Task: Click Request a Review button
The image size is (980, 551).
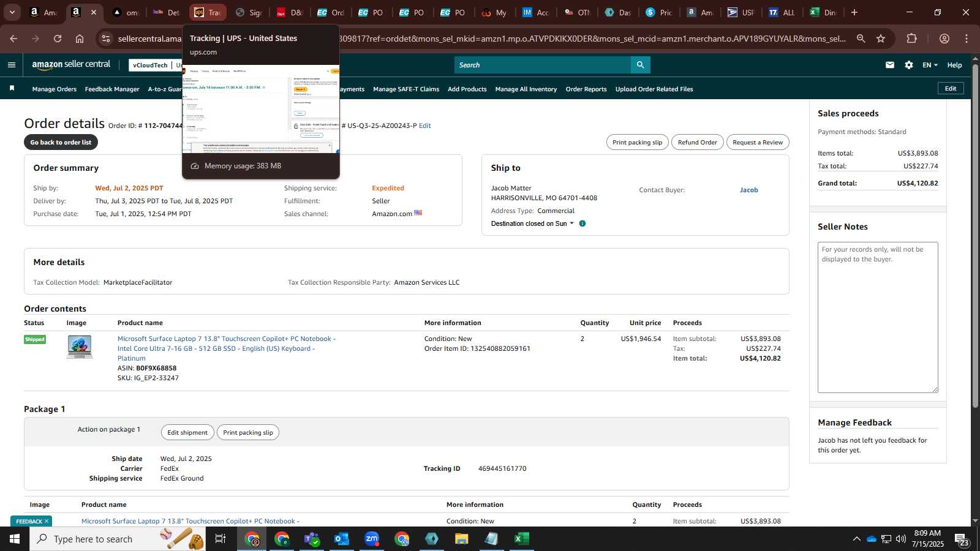Action: coord(758,142)
